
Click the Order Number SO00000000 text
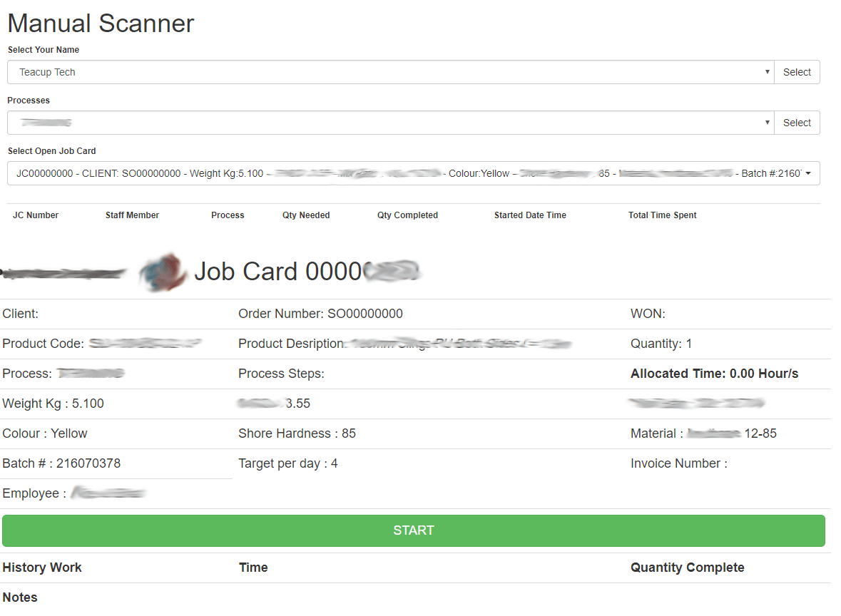pos(320,314)
